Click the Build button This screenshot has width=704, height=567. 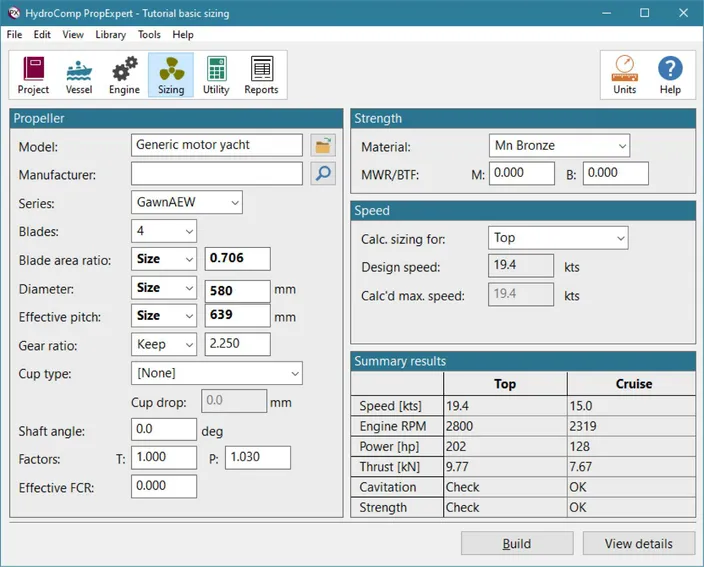coord(517,544)
